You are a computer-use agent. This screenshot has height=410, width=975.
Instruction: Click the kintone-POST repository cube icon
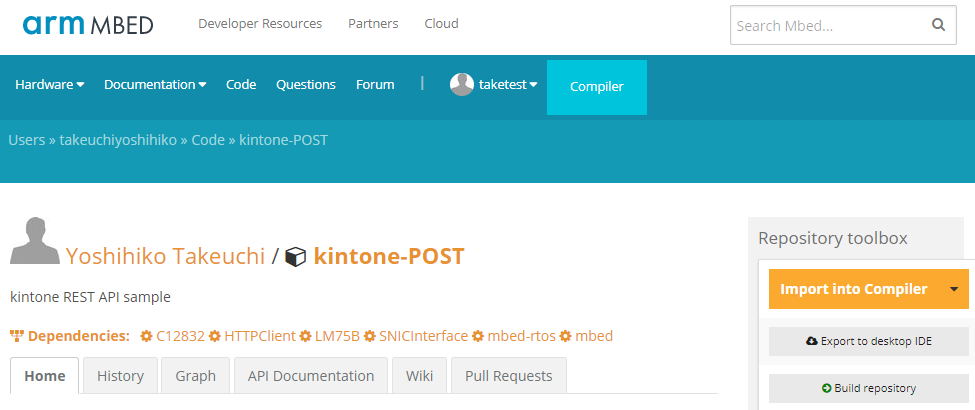(x=295, y=257)
